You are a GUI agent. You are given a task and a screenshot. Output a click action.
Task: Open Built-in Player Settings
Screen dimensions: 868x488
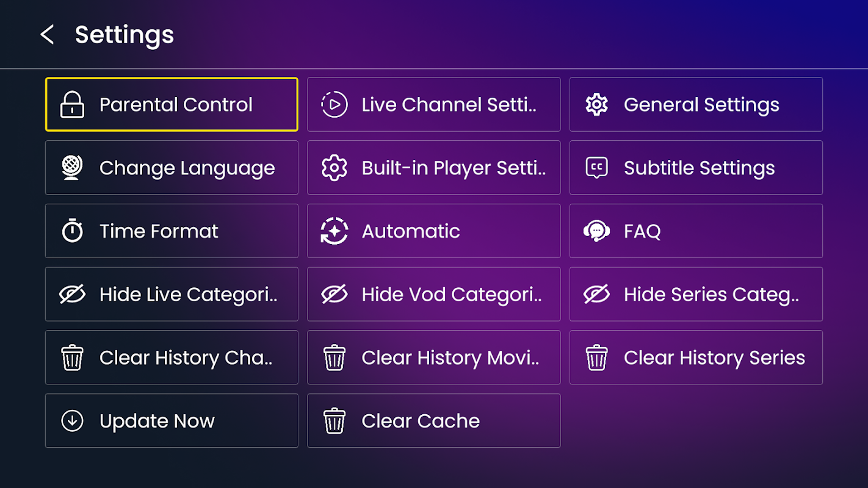[433, 168]
